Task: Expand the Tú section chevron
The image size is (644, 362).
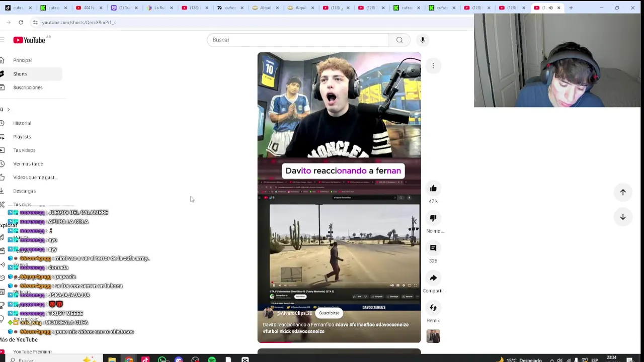Action: tap(8, 110)
